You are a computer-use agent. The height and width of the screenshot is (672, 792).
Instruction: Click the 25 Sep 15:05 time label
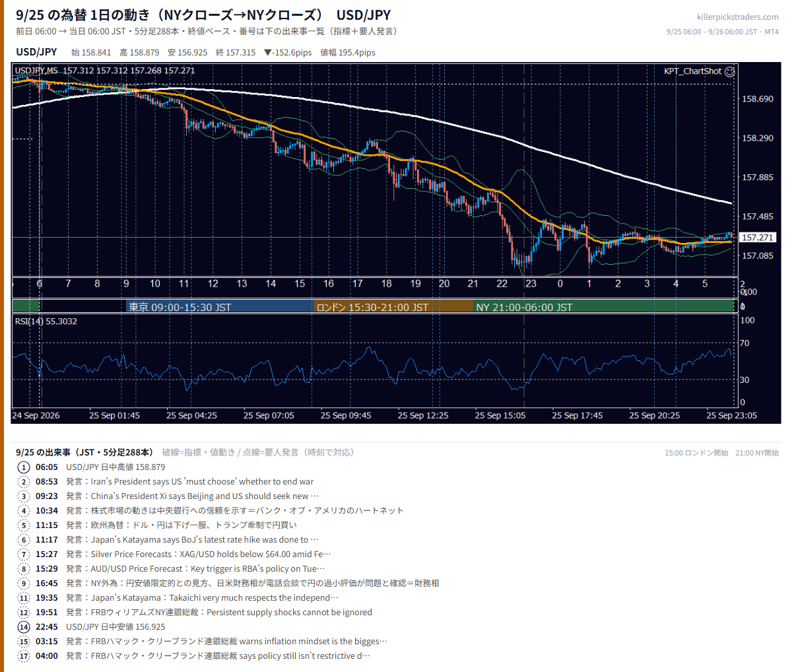[x=500, y=416]
